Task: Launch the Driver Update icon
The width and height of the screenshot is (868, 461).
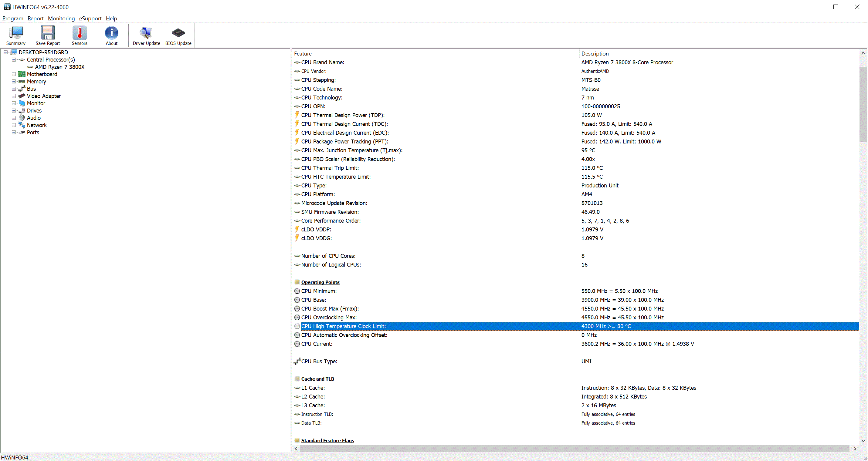Action: pyautogui.click(x=146, y=33)
